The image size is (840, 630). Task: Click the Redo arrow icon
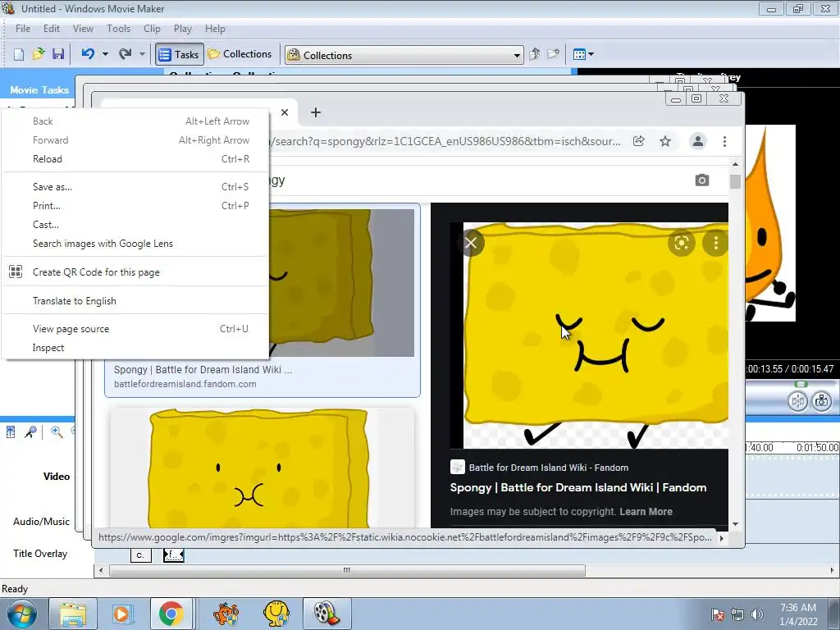[125, 54]
